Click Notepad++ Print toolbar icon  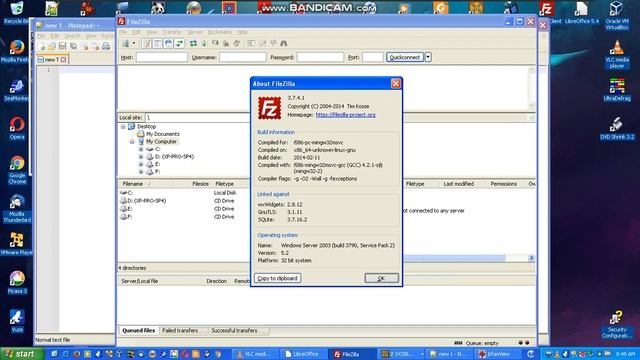coord(106,47)
